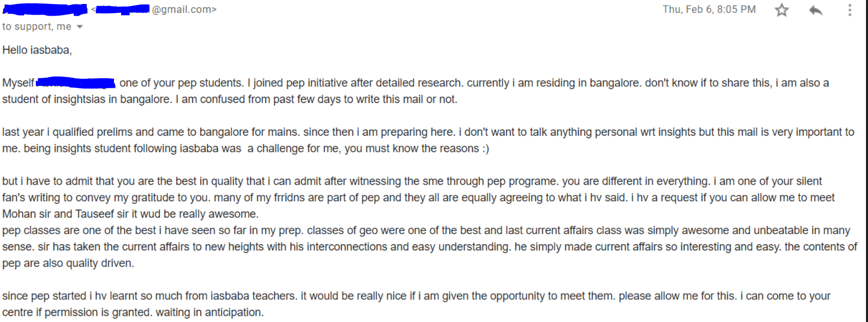Place cursor on 'student of insightsias in bangalore' line
The width and height of the screenshot is (868, 322).
coord(229,99)
